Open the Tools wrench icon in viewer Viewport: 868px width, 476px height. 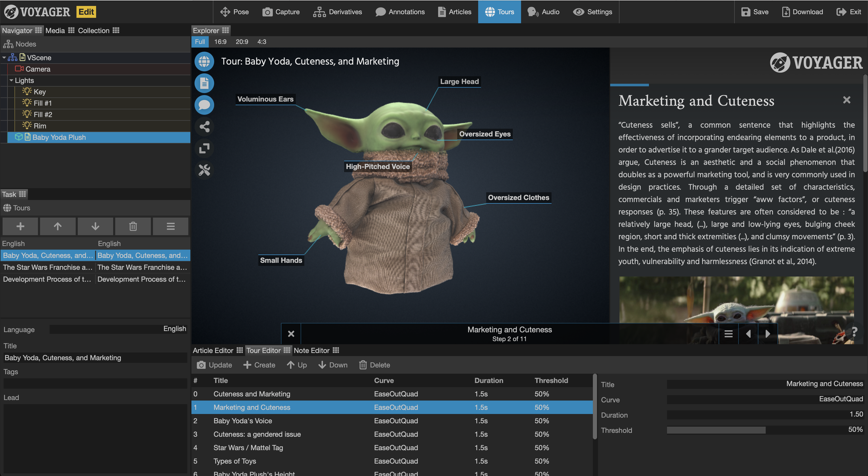tap(204, 170)
